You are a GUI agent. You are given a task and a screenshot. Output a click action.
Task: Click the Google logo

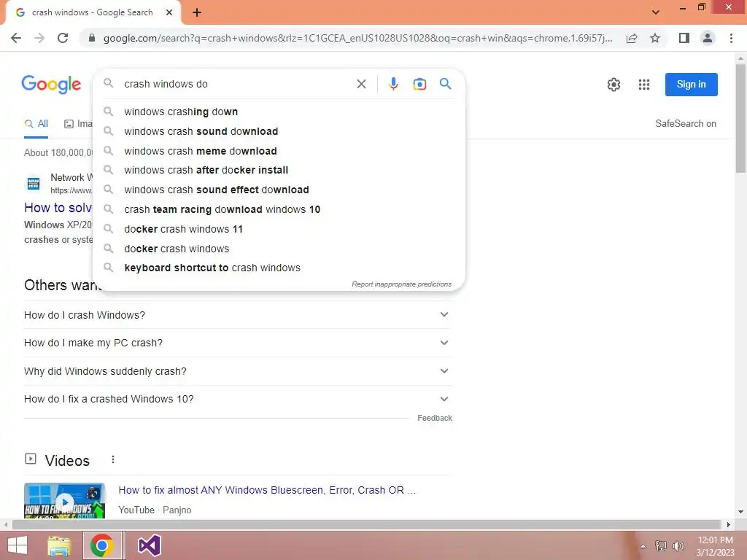tap(51, 85)
